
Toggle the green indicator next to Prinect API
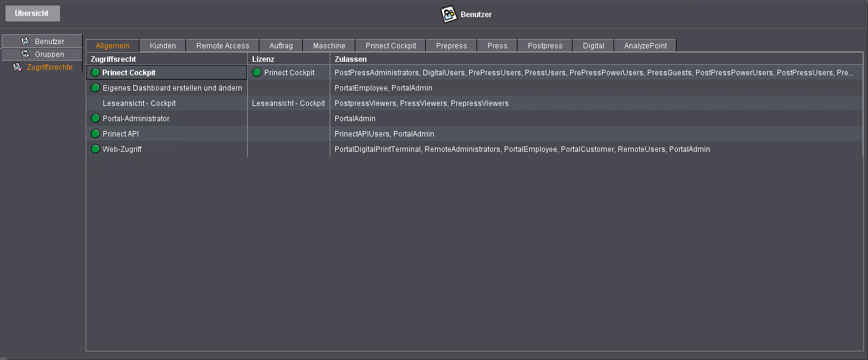point(95,133)
